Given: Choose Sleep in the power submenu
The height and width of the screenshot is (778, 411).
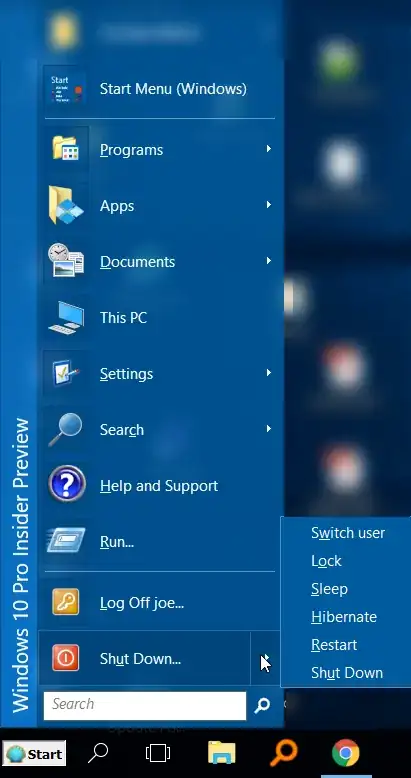Looking at the screenshot, I should click(x=329, y=589).
